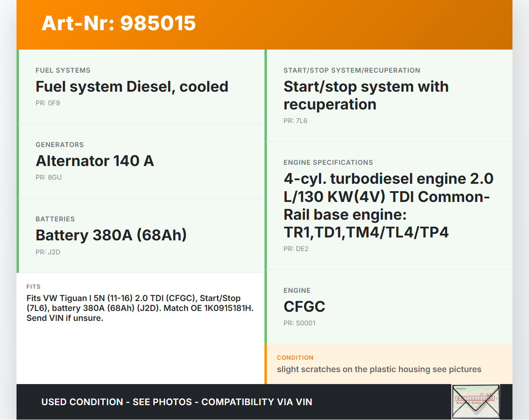Image resolution: width=529 pixels, height=420 pixels.
Task: Click the PR: 0F9 code
Action: [48, 103]
